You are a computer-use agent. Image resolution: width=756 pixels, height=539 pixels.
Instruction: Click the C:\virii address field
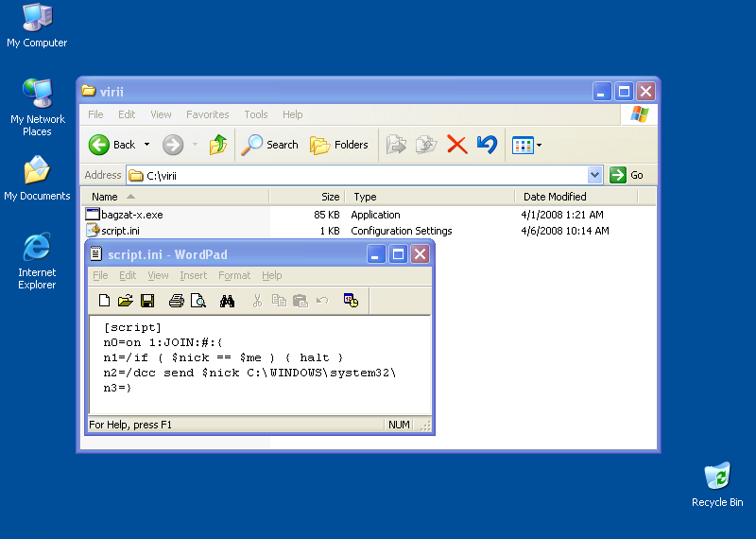click(x=357, y=175)
